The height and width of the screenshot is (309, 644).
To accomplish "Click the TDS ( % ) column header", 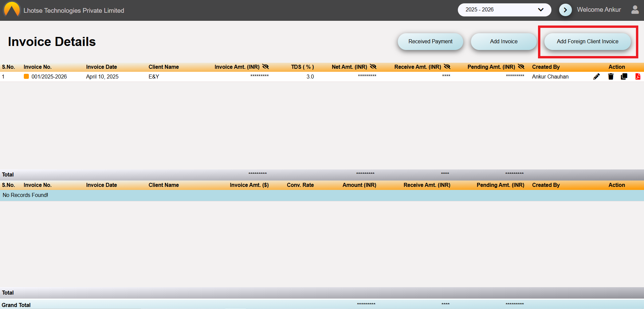I will point(303,67).
